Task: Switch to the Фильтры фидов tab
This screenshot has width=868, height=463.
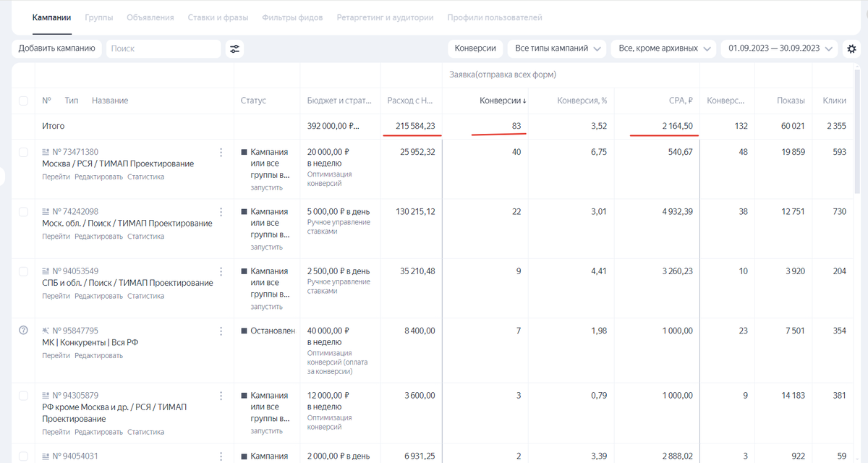Action: (292, 17)
